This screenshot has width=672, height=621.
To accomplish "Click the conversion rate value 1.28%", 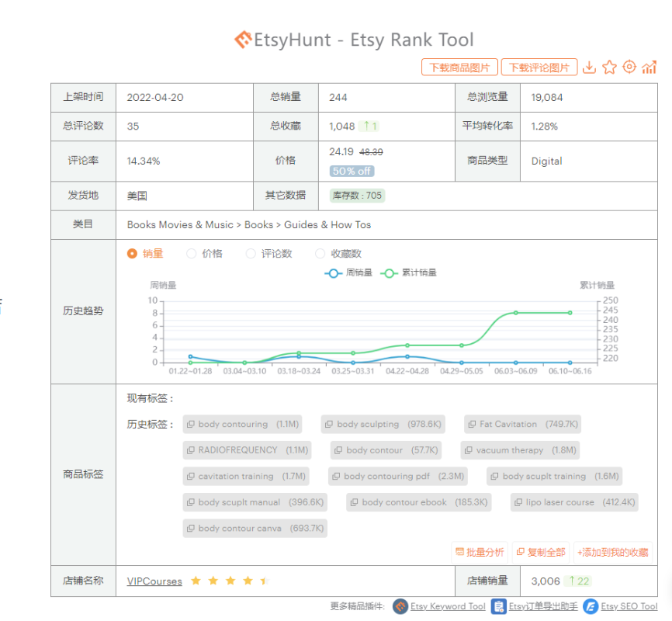I will [x=544, y=126].
